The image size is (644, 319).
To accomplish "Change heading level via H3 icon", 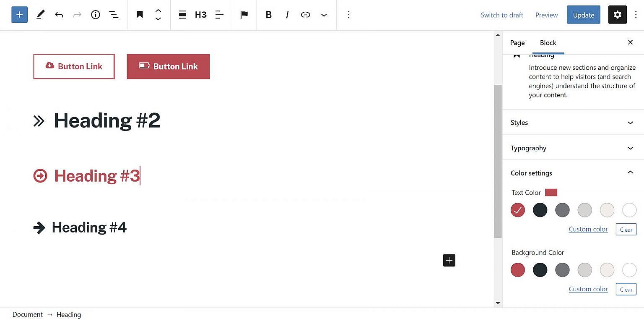I will tap(201, 15).
